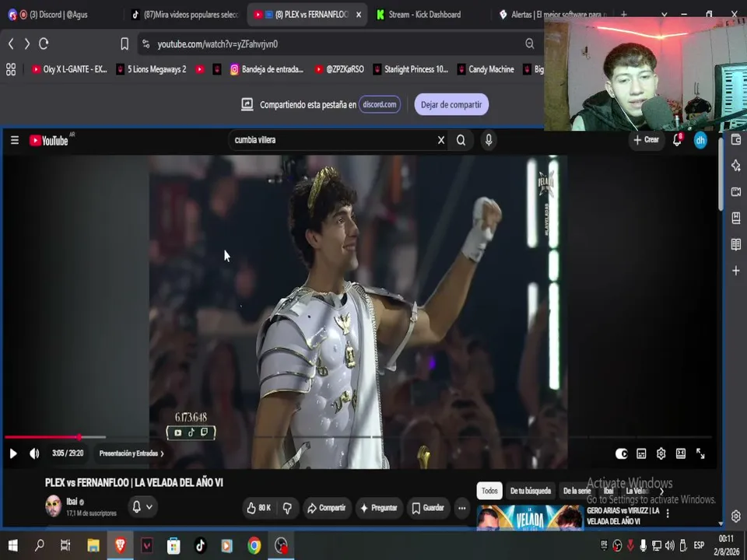The image size is (747, 560).
Task: Open Windows Start menu
Action: click(x=13, y=546)
